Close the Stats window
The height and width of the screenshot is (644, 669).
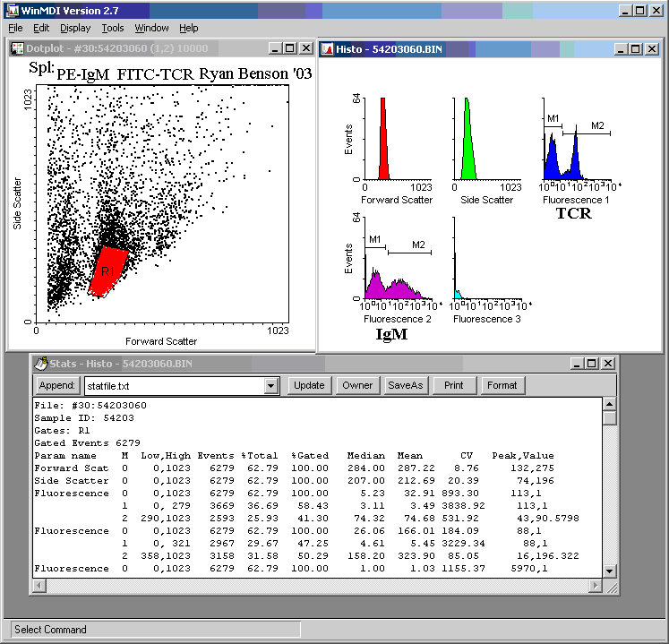tap(608, 363)
